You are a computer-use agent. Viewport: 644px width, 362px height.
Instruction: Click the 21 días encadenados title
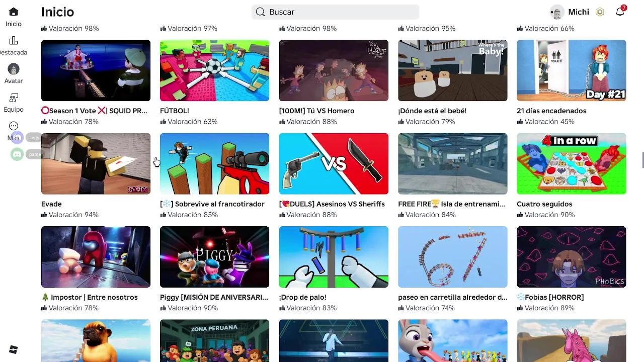coord(551,111)
